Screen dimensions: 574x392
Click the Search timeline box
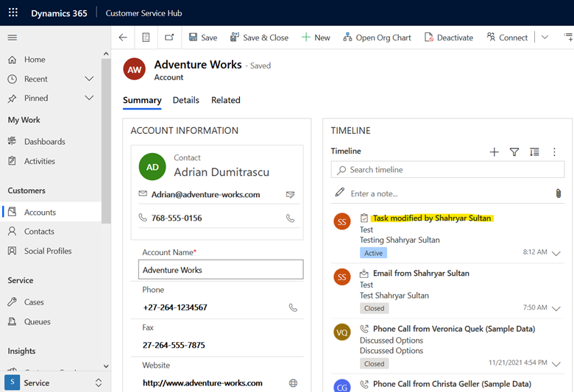(x=447, y=170)
